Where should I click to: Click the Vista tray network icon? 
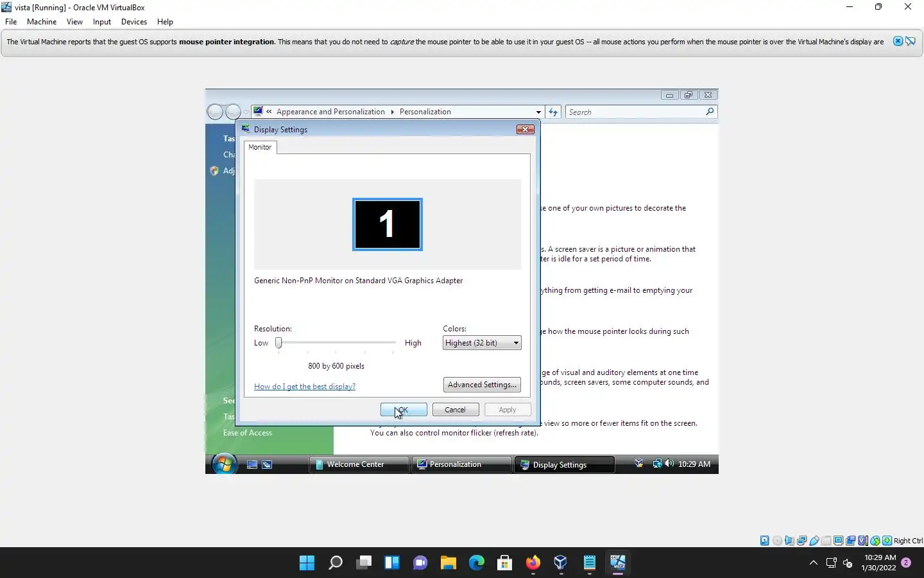[x=657, y=464]
